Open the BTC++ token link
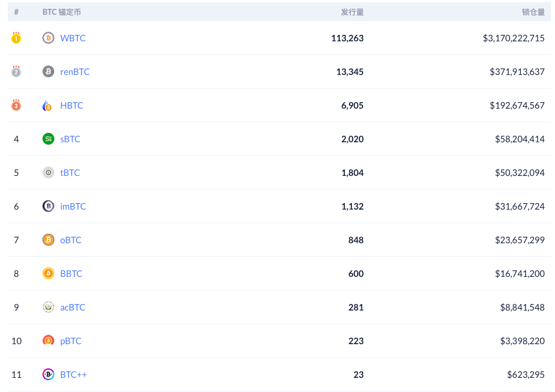The height and width of the screenshot is (392, 555). 73,374
